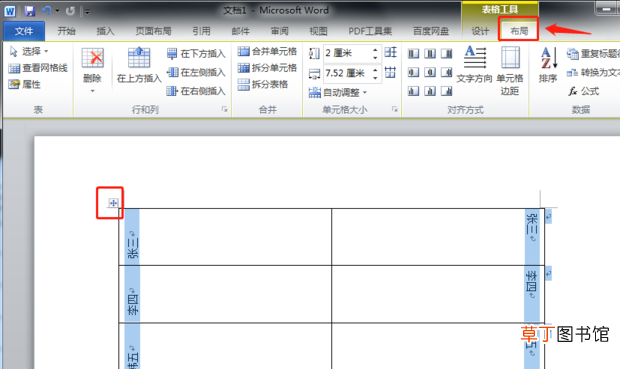
Task: Undo the last action
Action: click(x=47, y=11)
